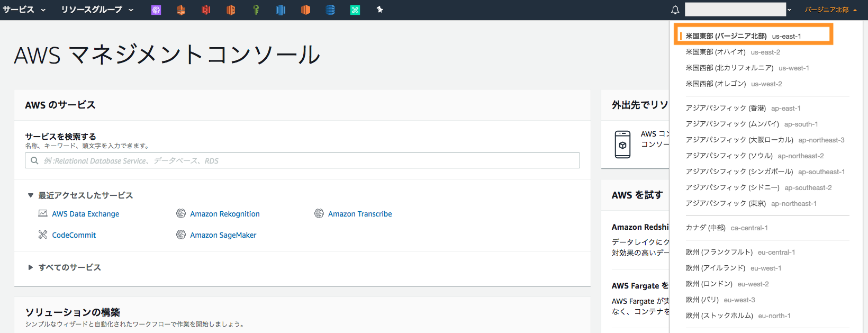
Task: Open the blue DynamoDB cylinder shortcut
Action: [330, 10]
